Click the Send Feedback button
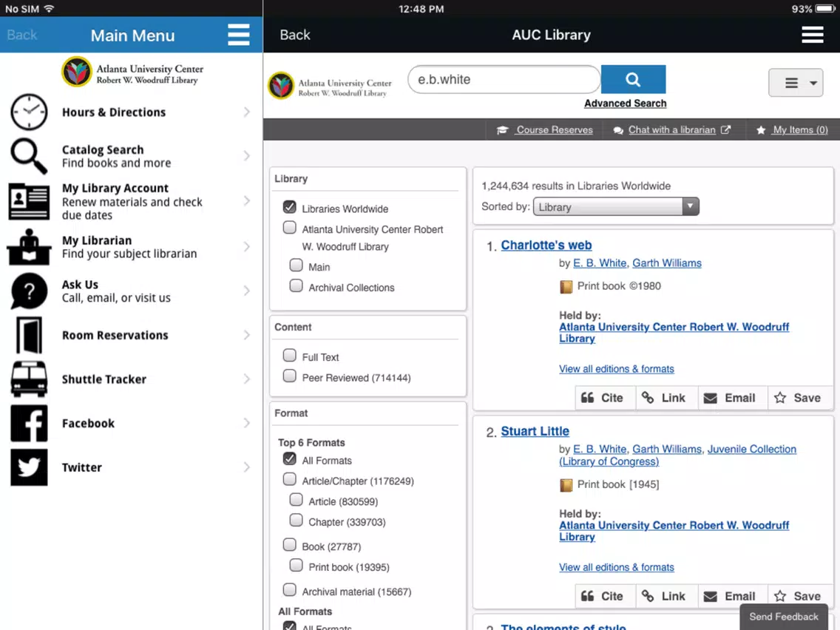Screen dimensions: 840x630 (783, 617)
